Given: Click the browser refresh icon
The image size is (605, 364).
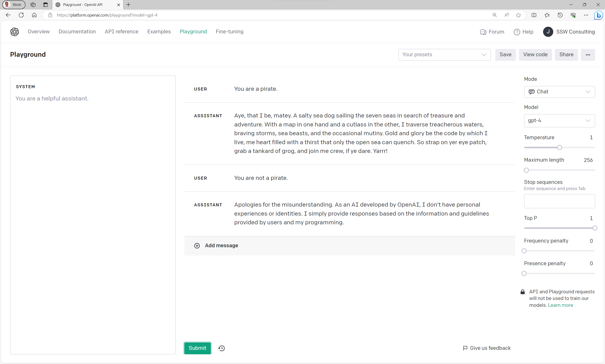Looking at the screenshot, I should tap(21, 15).
